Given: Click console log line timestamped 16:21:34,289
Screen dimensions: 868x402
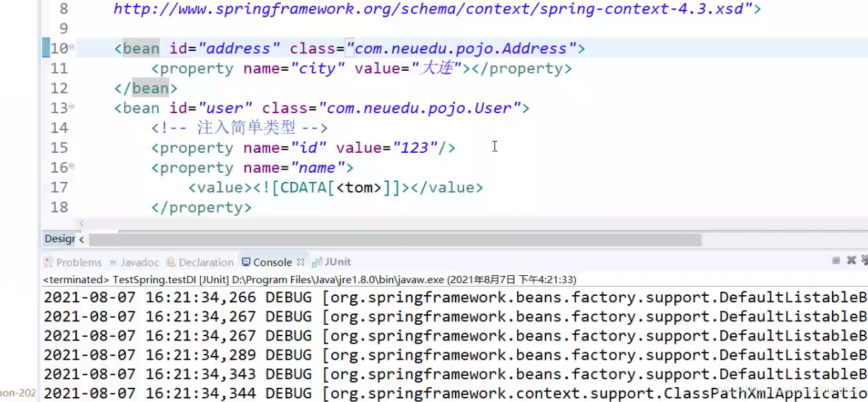Looking at the screenshot, I should (x=456, y=355).
